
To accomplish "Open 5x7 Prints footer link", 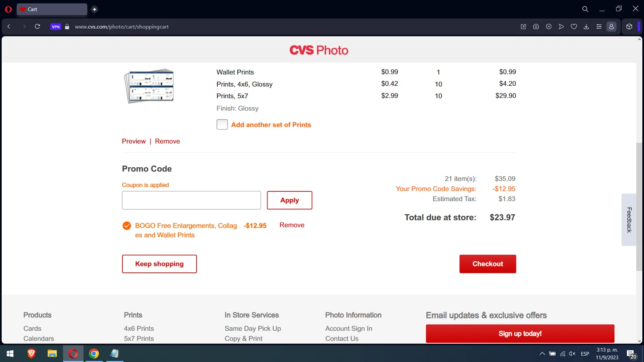I will point(139,338).
